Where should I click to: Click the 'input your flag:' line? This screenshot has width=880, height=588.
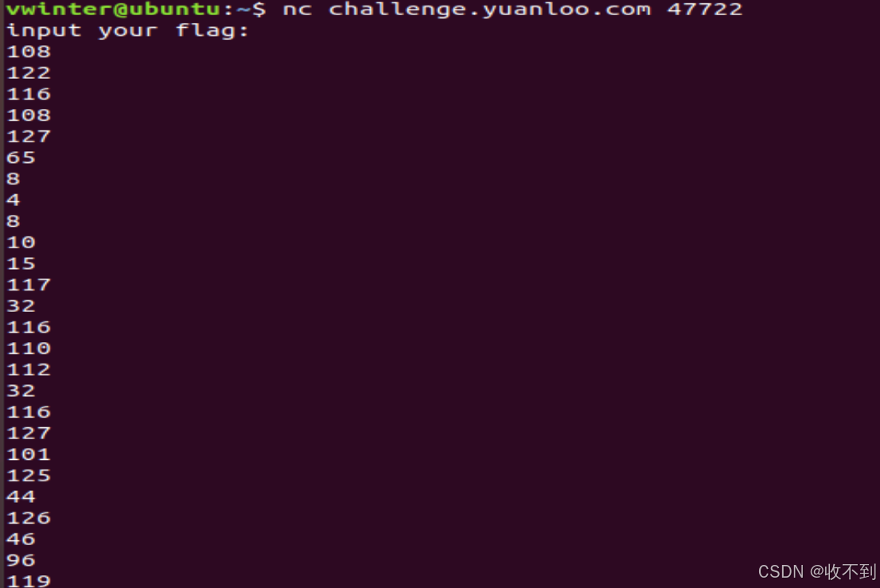(x=127, y=30)
